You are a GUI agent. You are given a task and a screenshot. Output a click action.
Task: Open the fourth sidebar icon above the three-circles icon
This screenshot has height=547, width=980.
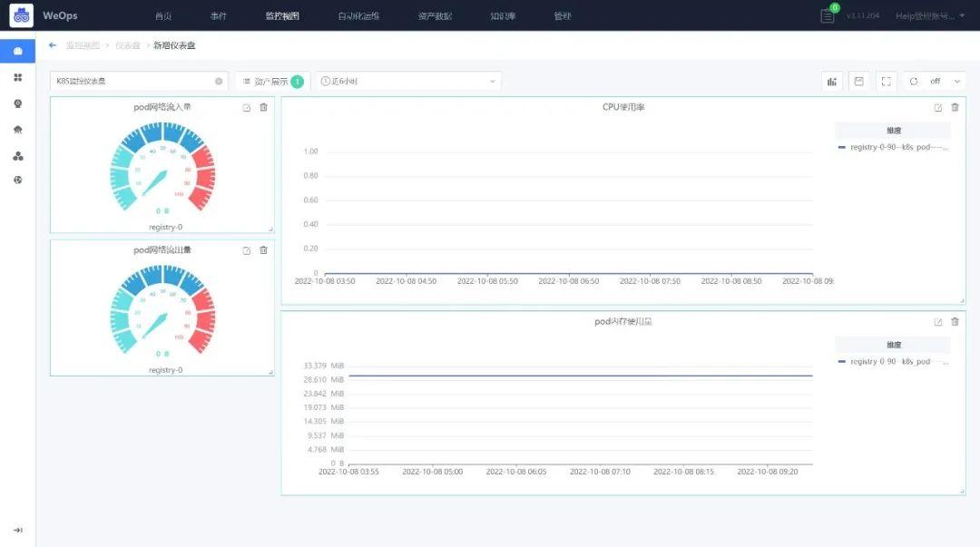pos(17,130)
